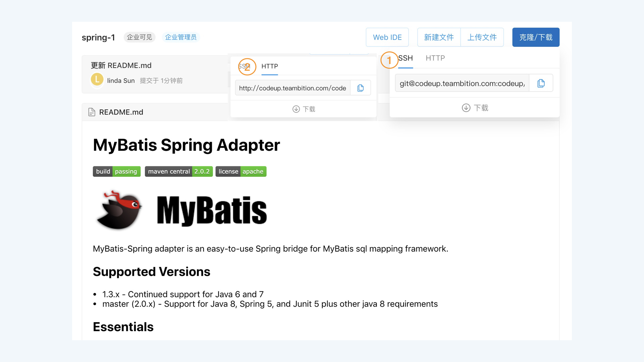
Task: Click the README.md file document icon
Action: tap(92, 112)
